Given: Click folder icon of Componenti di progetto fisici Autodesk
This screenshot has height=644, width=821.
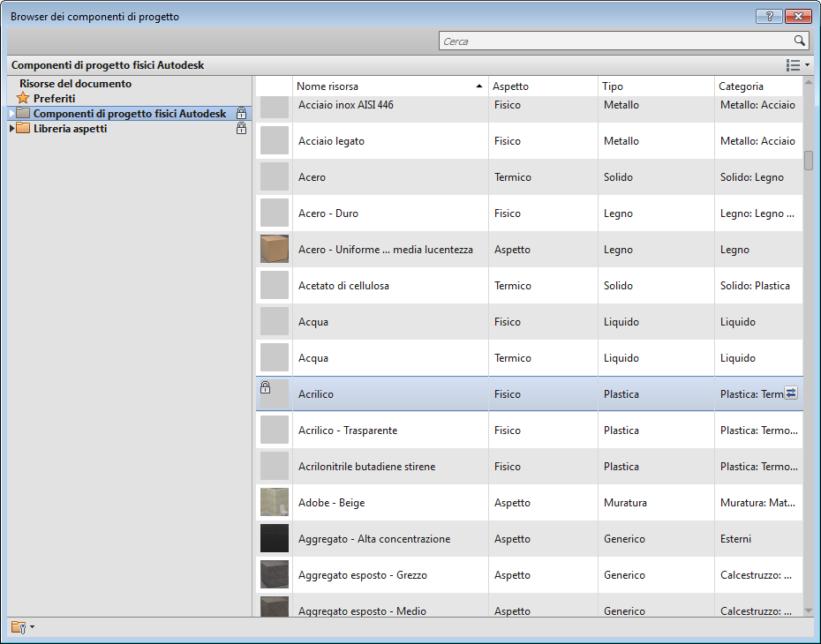Looking at the screenshot, I should pos(23,113).
